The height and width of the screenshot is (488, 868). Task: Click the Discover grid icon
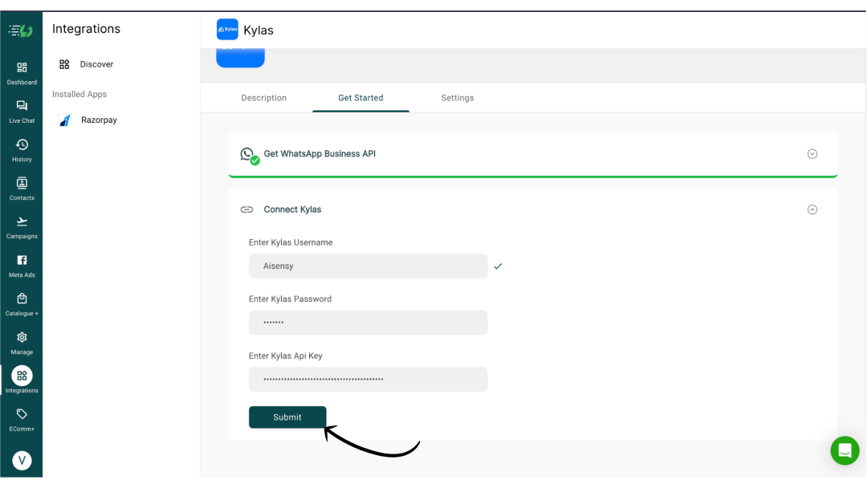[x=64, y=64]
